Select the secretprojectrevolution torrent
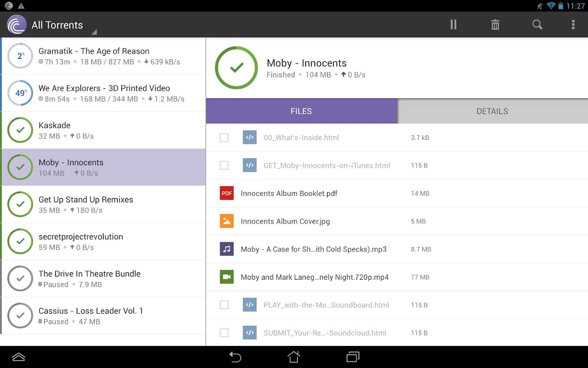This screenshot has height=368, width=588. (103, 241)
